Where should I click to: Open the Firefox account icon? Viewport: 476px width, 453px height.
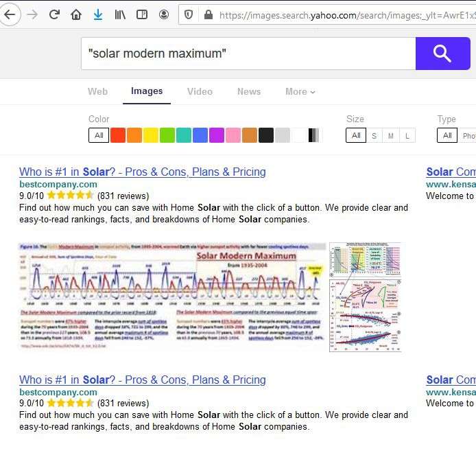[164, 14]
